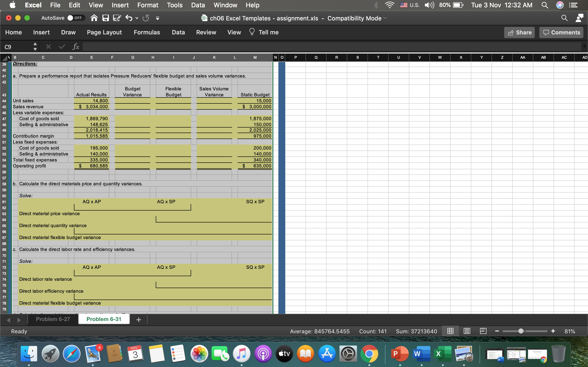Open the Data menu in the menu bar
The height and width of the screenshot is (367, 588).
click(198, 5)
